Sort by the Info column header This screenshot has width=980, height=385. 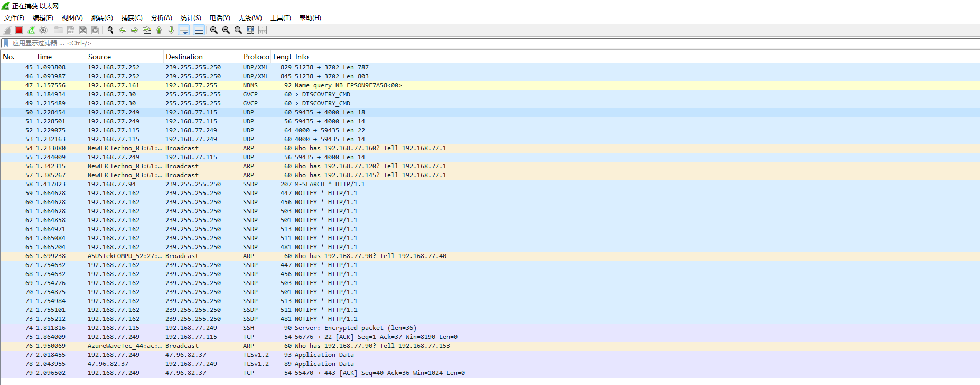pyautogui.click(x=636, y=57)
